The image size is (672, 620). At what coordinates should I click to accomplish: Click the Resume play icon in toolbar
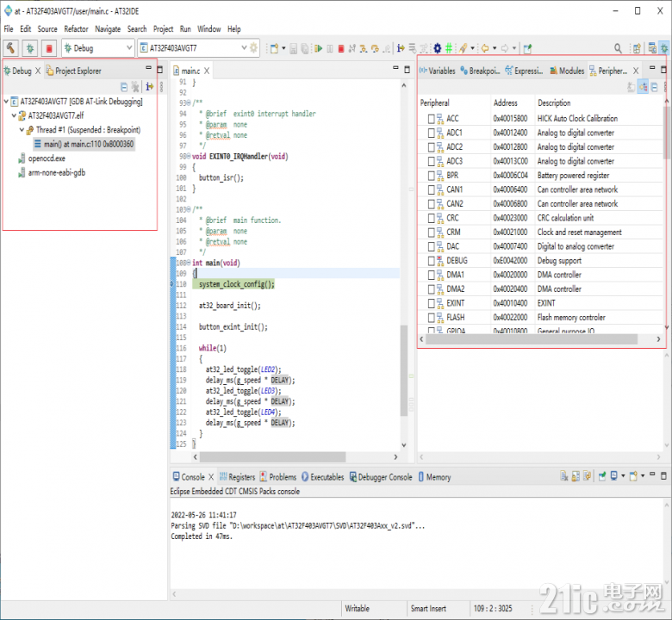click(318, 48)
